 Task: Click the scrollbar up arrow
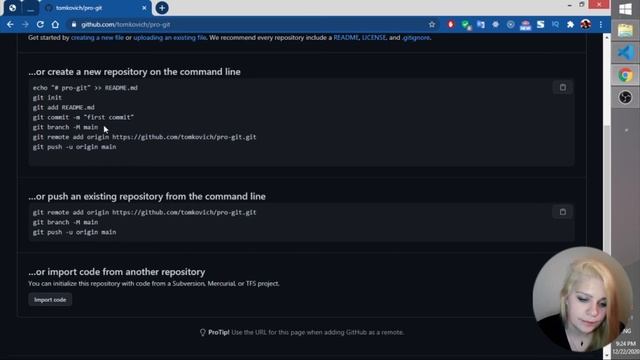(x=607, y=37)
